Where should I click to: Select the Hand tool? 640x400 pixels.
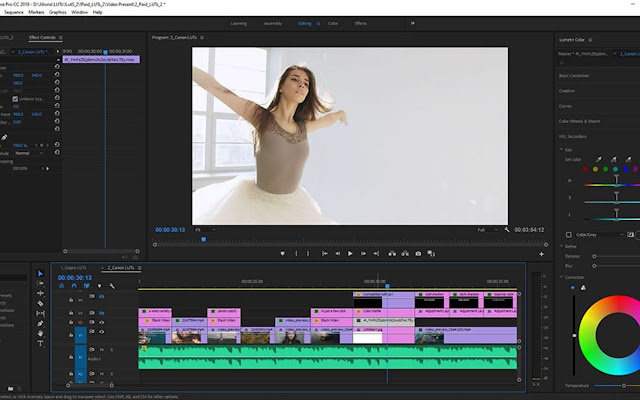point(41,334)
